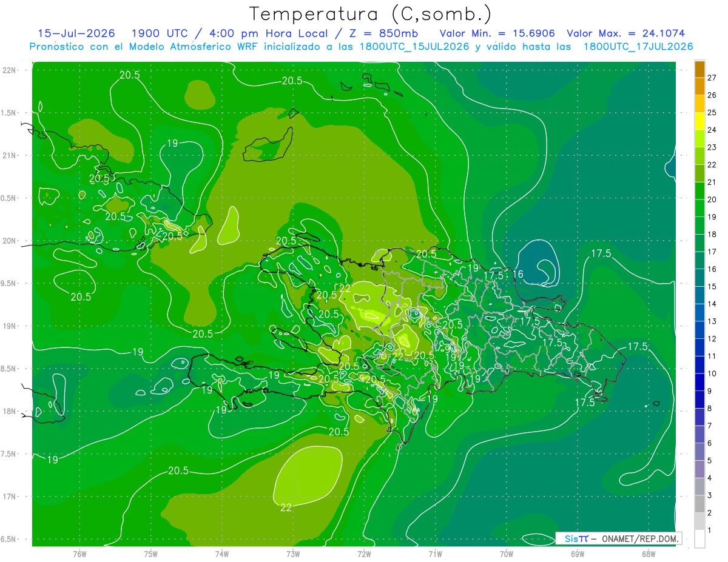Click the "21N" latitude axis label
The image size is (728, 562).
click(9, 155)
